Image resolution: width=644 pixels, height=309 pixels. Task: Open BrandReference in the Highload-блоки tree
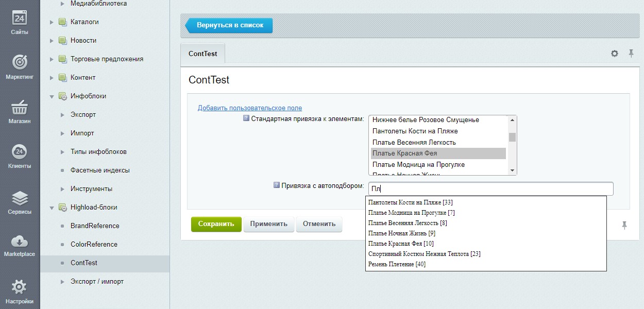tap(95, 226)
